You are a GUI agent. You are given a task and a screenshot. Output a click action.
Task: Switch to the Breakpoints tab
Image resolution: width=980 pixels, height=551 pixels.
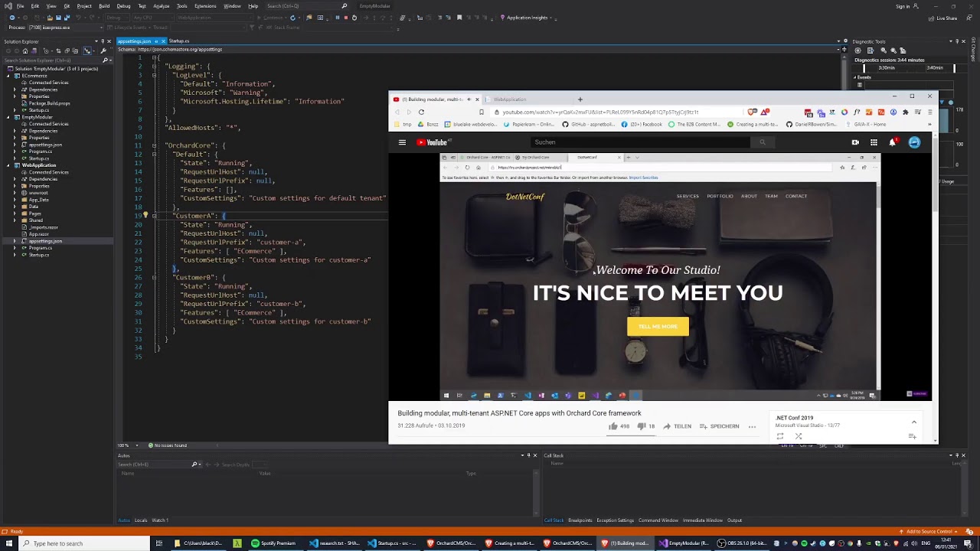580,520
